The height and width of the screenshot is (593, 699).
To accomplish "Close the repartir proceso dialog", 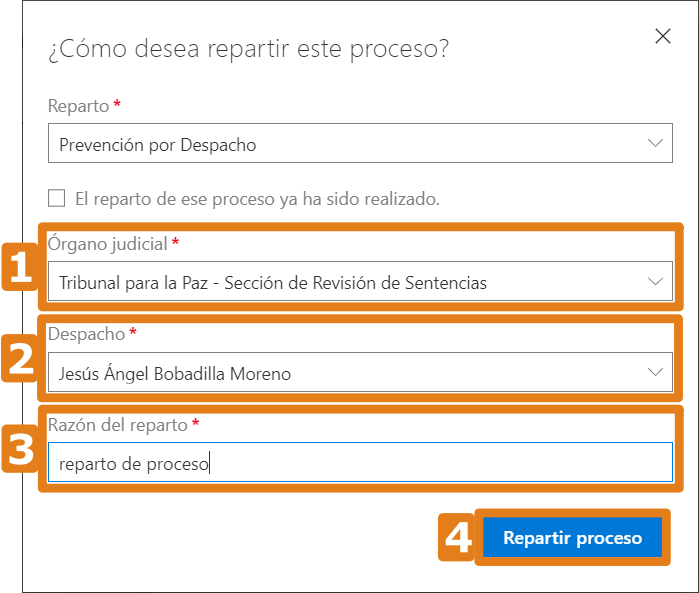I will pyautogui.click(x=662, y=37).
